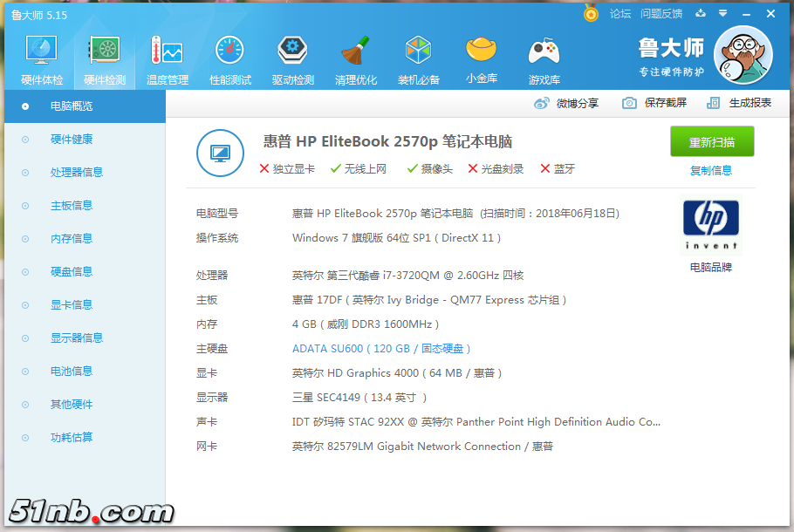Viewport: 794px width, 532px height.
Task: Open the 驱动检测 driver detection icon
Action: click(x=292, y=59)
